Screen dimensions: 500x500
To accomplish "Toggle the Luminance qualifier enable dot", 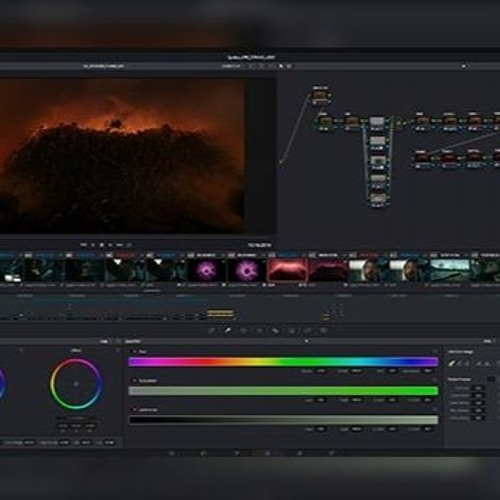I will [135, 410].
